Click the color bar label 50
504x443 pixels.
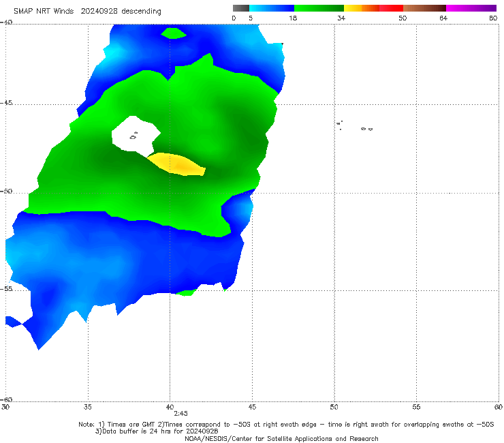tap(403, 18)
